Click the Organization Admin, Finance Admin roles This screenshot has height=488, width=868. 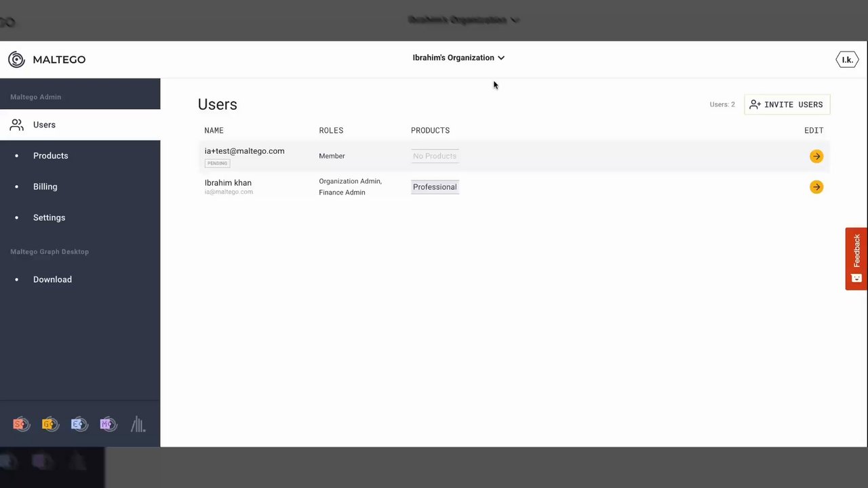click(351, 187)
